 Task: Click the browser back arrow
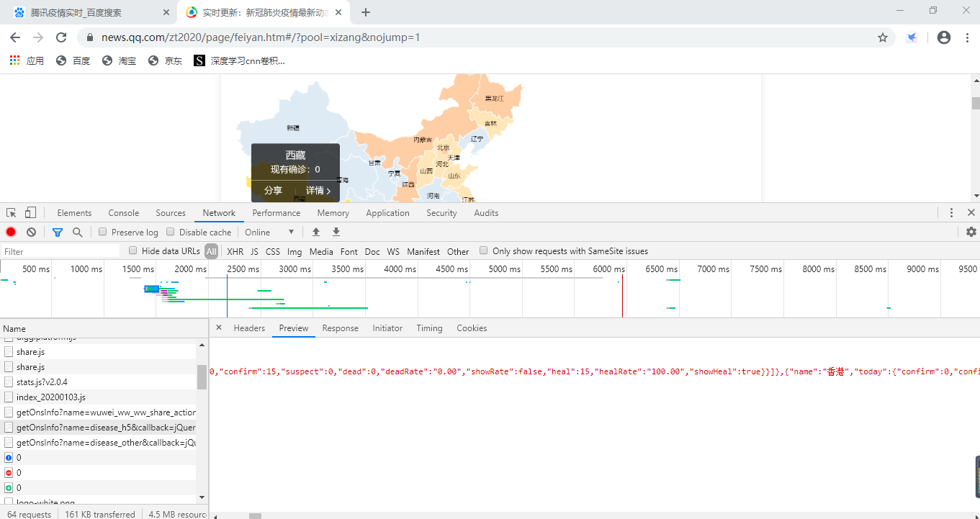(15, 37)
